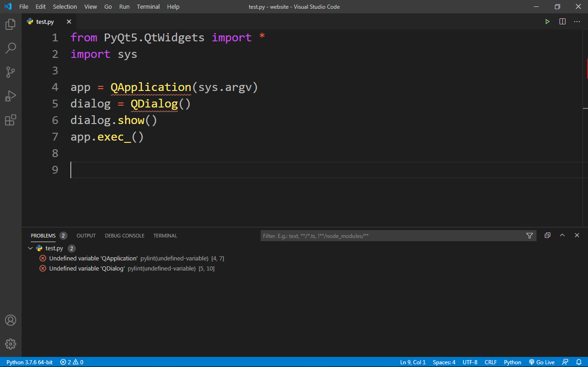Change end of line via CRLF
Viewport: 588px width, 367px height.
491,362
